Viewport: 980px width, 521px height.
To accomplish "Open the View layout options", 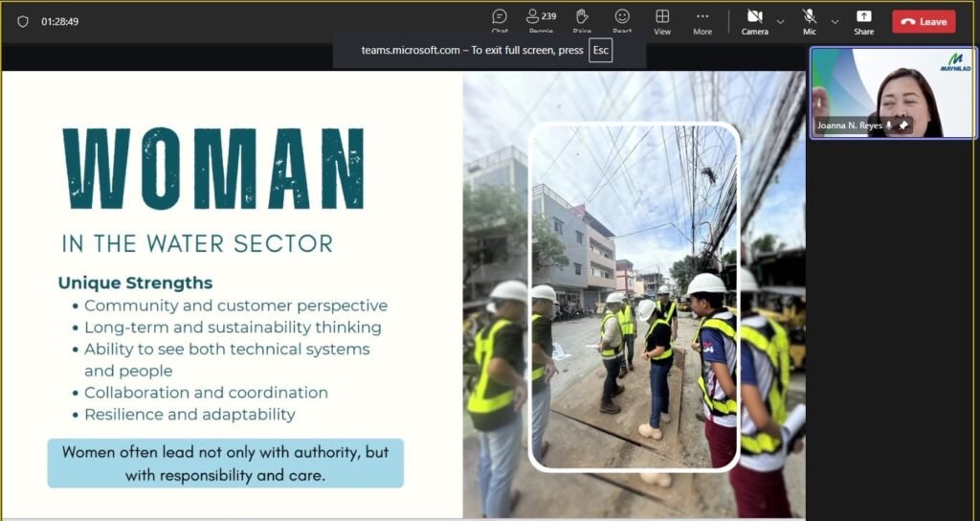I will pyautogui.click(x=662, y=20).
